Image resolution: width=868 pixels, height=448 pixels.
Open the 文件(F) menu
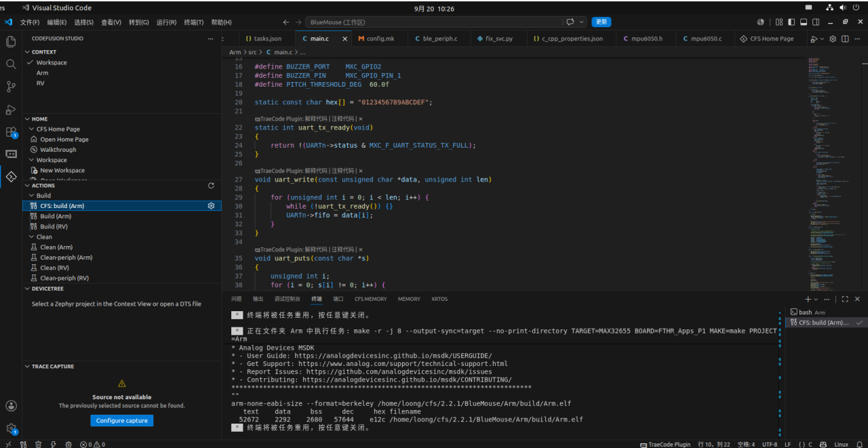(x=30, y=22)
